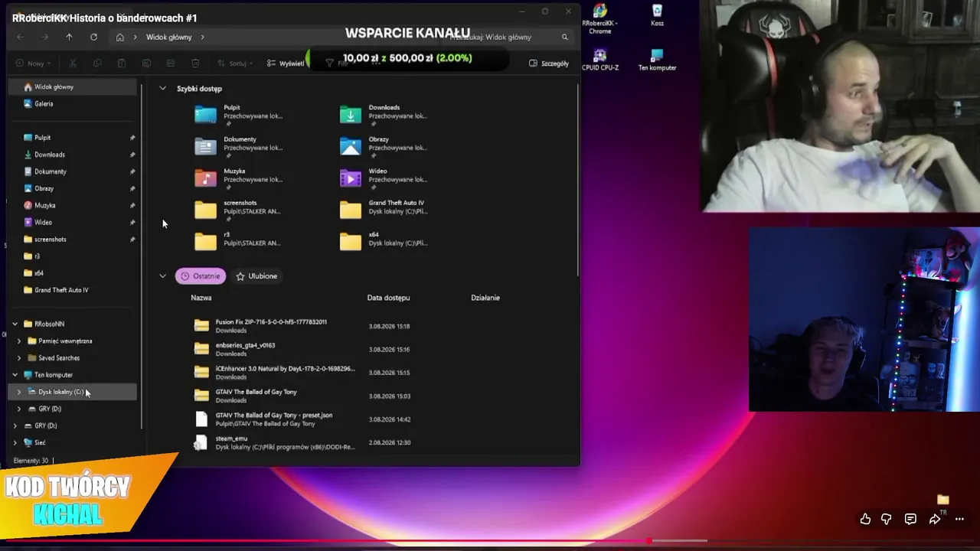Go up one folder level with the up arrow

click(69, 37)
